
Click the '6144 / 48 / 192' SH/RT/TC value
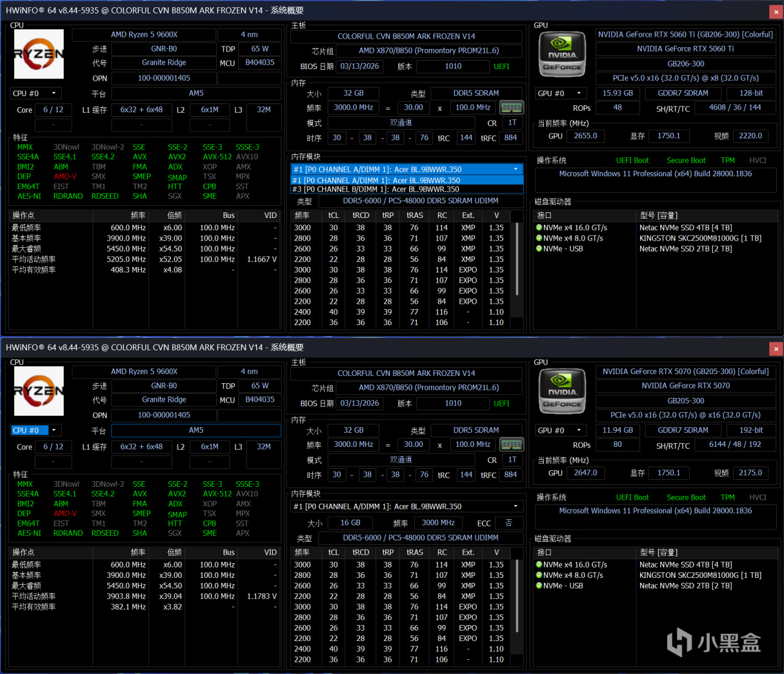pyautogui.click(x=735, y=444)
